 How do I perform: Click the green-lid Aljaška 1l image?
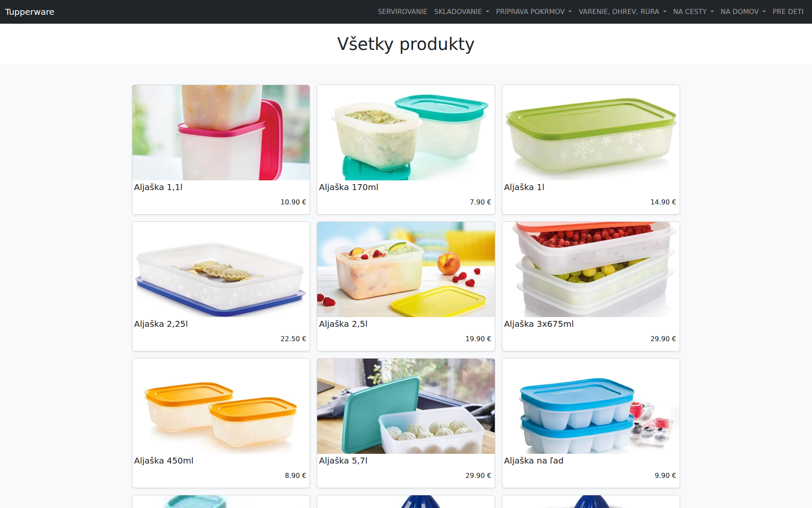click(x=591, y=133)
